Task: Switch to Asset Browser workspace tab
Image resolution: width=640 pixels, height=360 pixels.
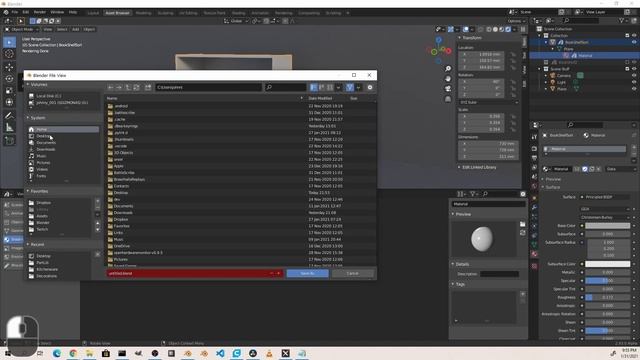Action: [117, 13]
